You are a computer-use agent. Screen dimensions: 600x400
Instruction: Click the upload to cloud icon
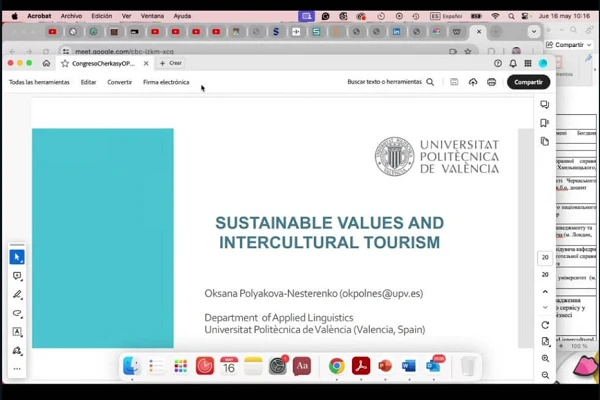(x=472, y=82)
